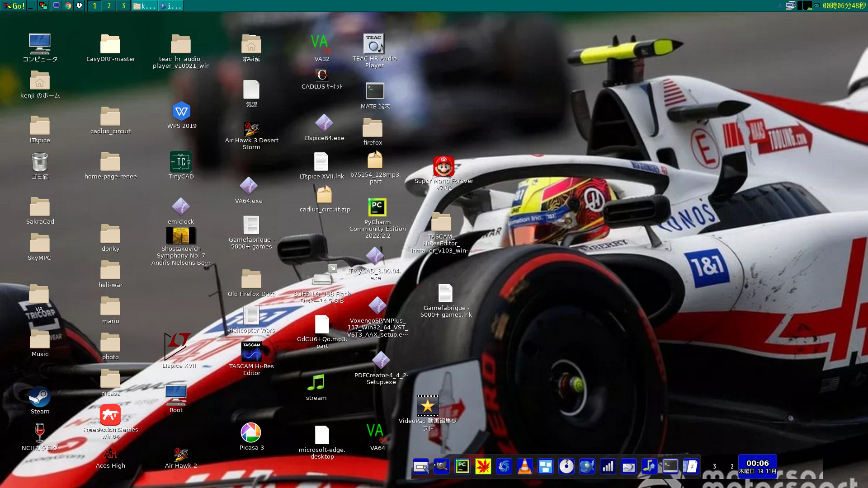Screen dimensions: 868x488
Task: Switch to workspace 2
Action: 108,5
